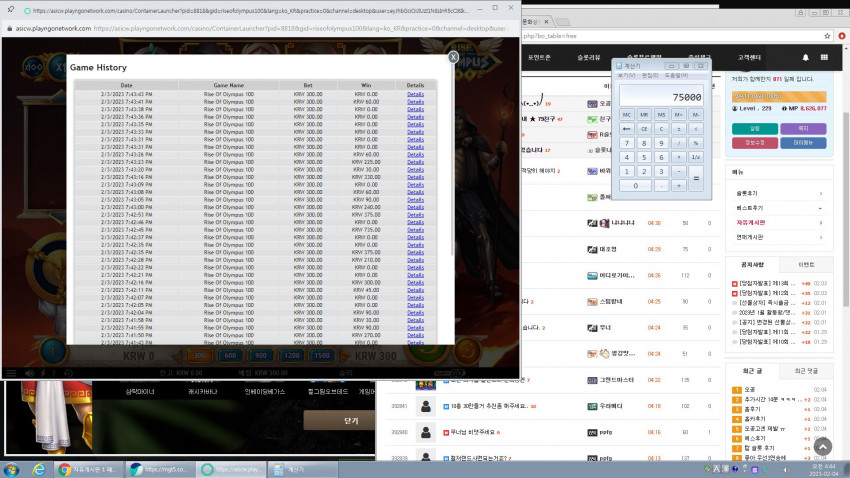Viewport: 850px width, 478px height.
Task: Open Details for the KRW 735.00 win row
Action: pos(415,230)
